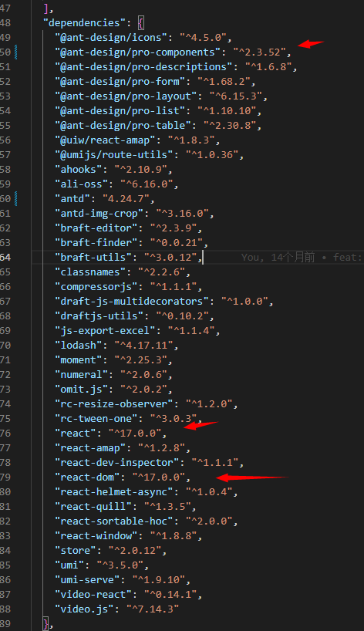The width and height of the screenshot is (364, 631).
Task: Click the modified-line indicator beside line 50
Action: 15,52
